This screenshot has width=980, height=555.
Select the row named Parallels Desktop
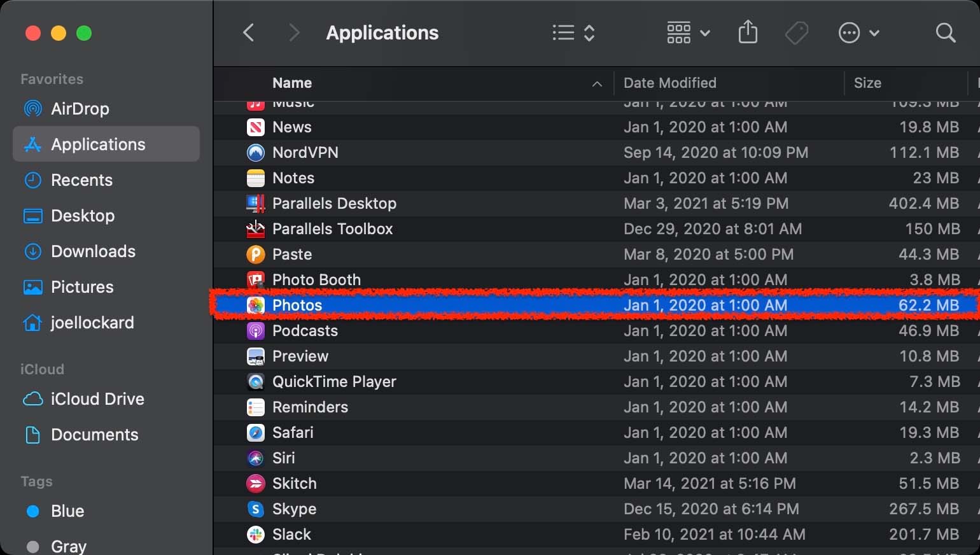click(597, 204)
